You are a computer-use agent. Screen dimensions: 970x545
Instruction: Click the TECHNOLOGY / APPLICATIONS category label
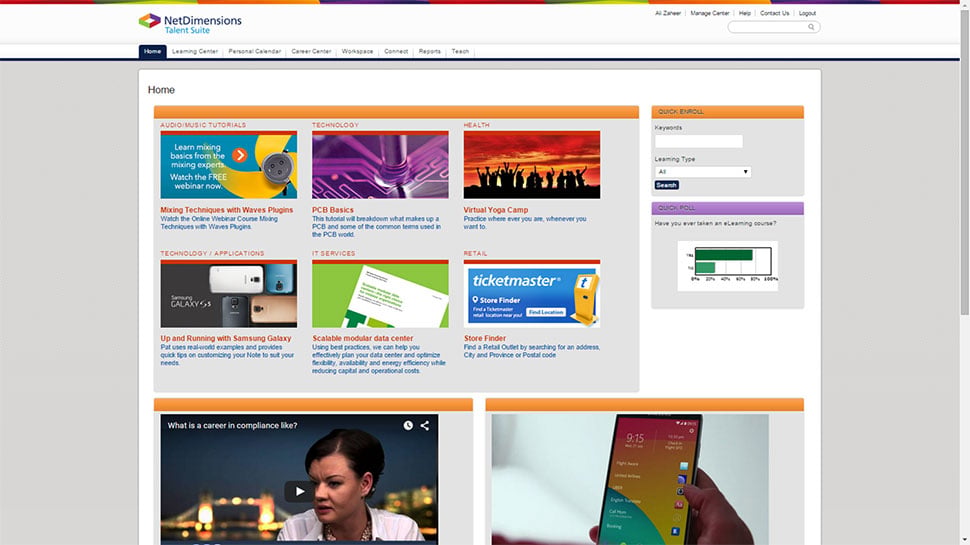pos(212,254)
